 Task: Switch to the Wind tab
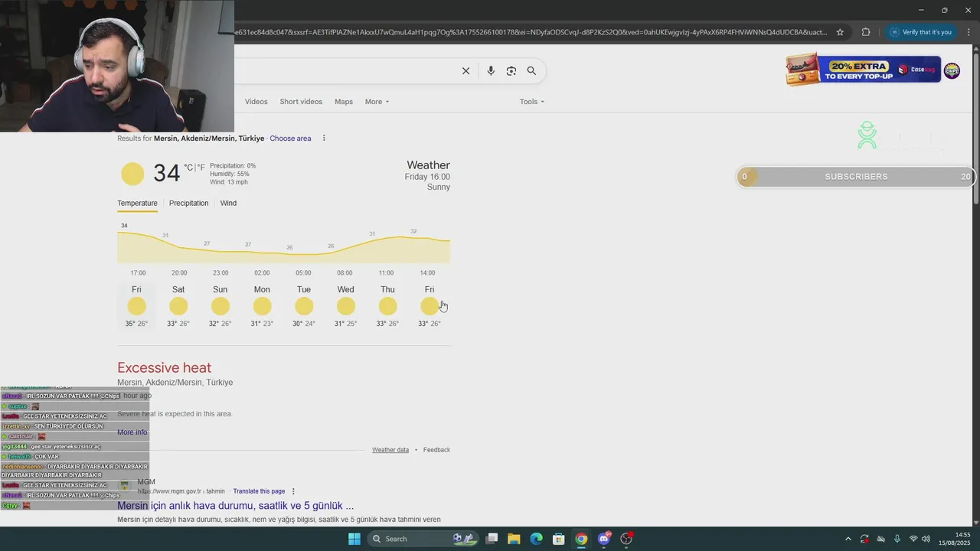coord(228,204)
